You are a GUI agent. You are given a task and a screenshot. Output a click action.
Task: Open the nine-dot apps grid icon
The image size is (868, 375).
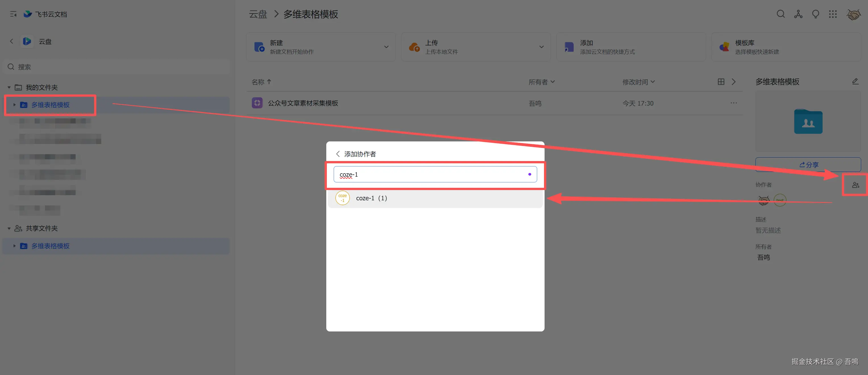pos(833,14)
